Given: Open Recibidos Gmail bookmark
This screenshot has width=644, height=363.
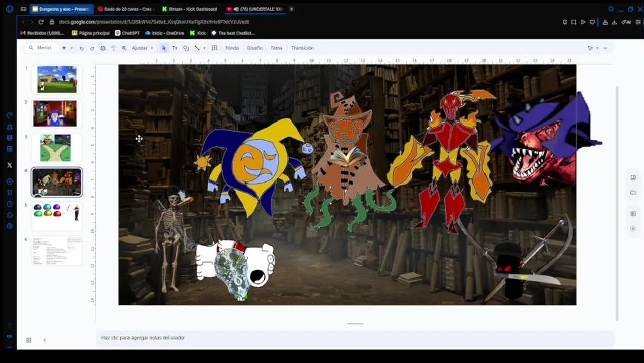Looking at the screenshot, I should (42, 33).
